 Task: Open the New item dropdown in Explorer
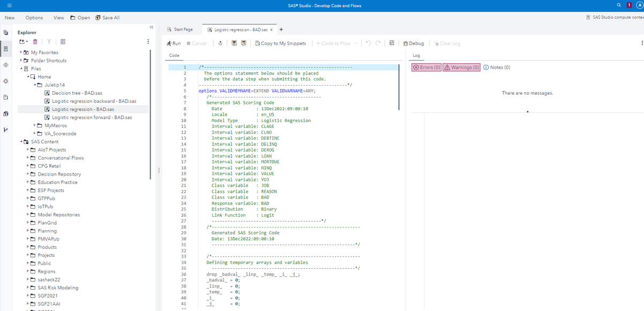(x=23, y=42)
